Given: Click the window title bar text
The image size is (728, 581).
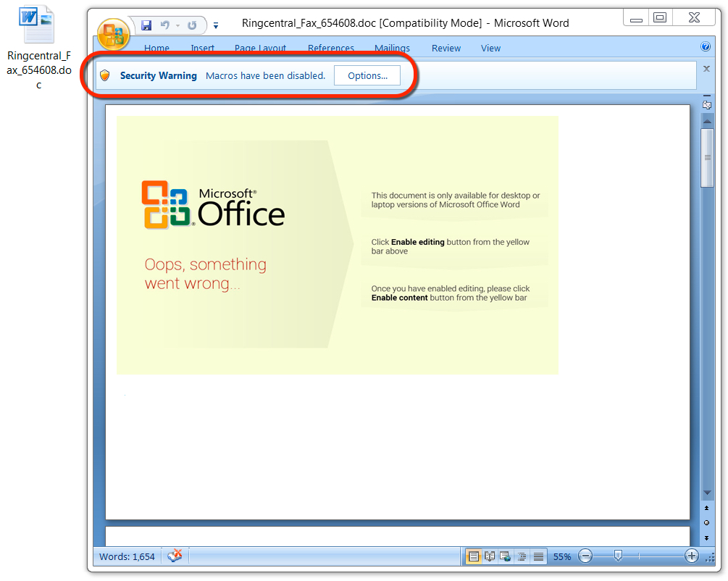Looking at the screenshot, I should (x=405, y=23).
